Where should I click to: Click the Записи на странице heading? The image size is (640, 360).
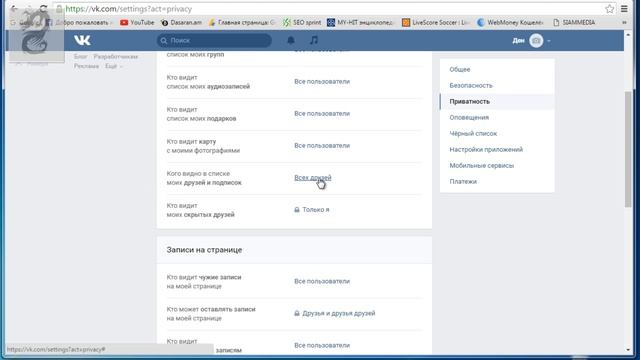204,249
